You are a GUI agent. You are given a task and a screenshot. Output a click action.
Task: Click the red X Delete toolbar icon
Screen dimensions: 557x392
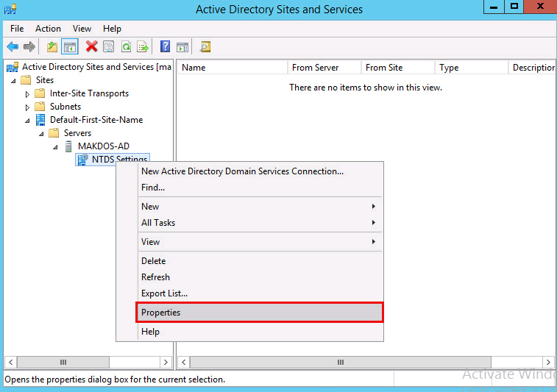[92, 46]
